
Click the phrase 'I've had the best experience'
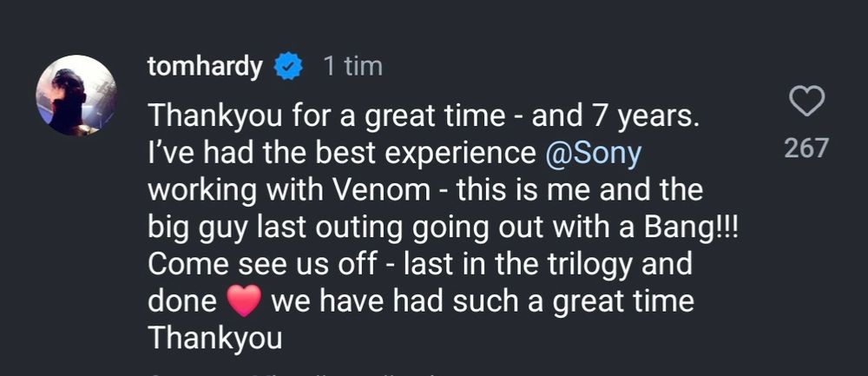[x=340, y=152]
